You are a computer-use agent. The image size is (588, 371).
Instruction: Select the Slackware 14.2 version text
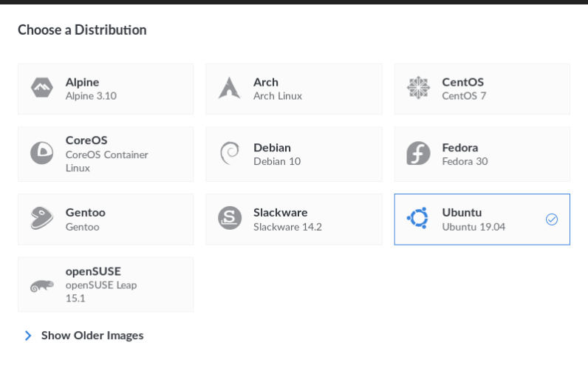287,227
